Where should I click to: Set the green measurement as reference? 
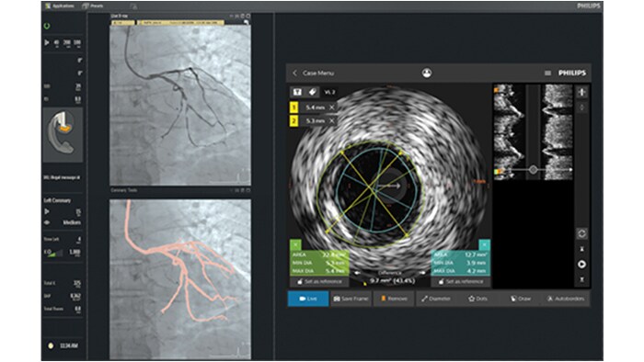319,282
